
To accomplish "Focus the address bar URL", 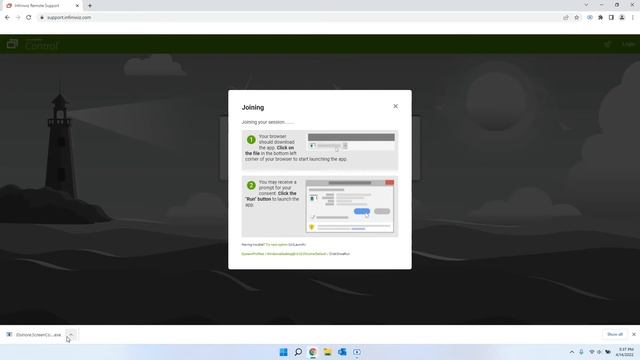I will pyautogui.click(x=69, y=18).
